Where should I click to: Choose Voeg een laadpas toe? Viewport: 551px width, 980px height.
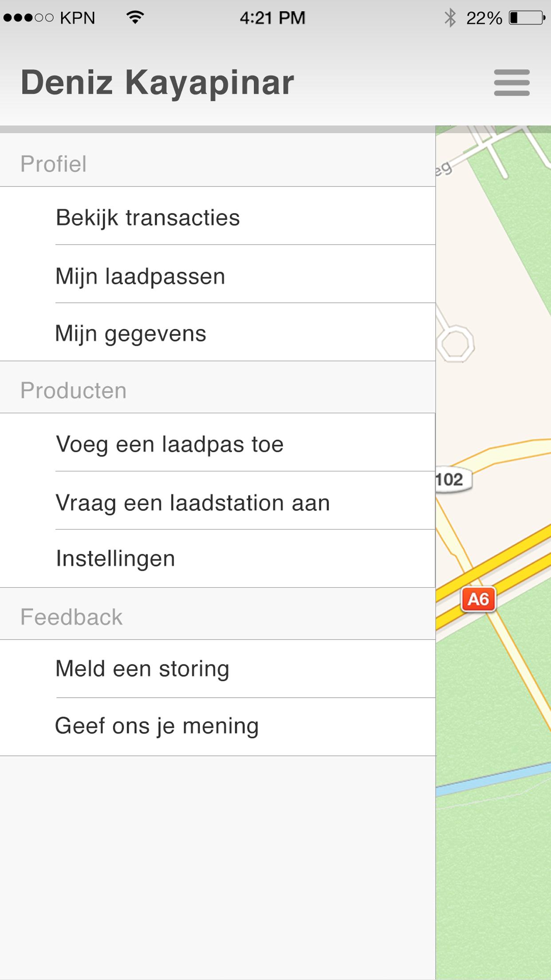pos(169,444)
